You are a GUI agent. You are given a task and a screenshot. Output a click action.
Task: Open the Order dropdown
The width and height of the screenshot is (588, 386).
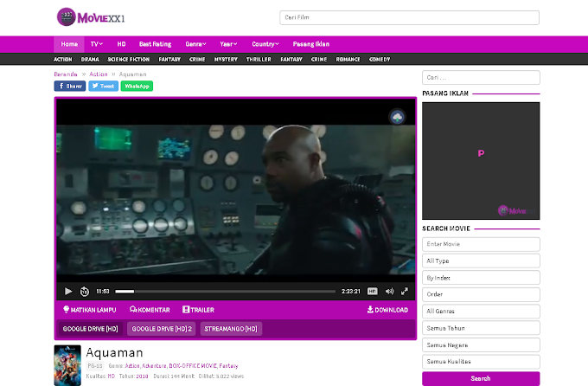click(481, 294)
